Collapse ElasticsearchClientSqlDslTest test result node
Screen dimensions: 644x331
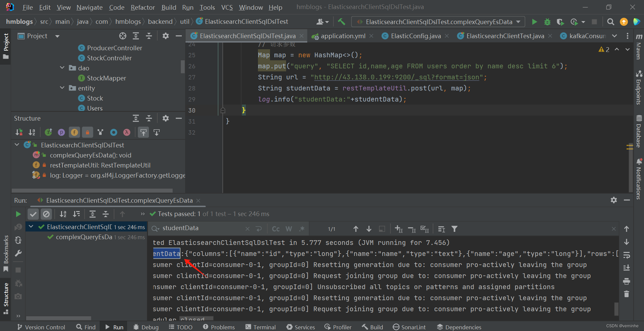(31, 226)
